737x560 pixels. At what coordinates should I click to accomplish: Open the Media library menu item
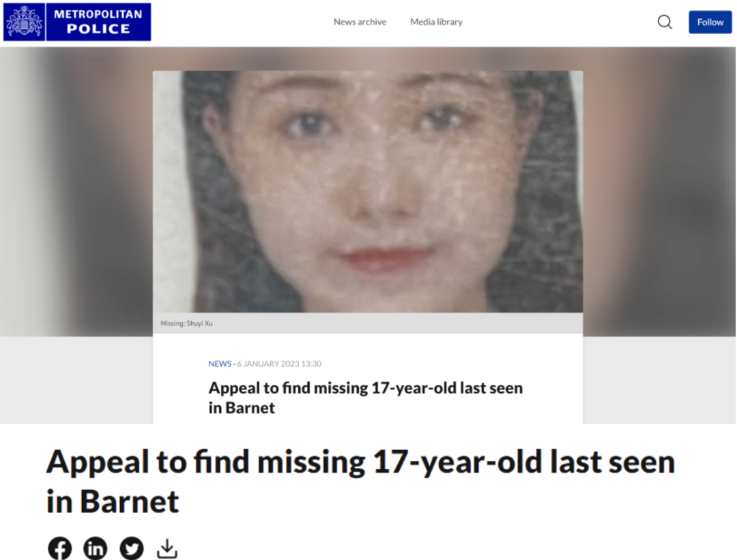point(436,22)
